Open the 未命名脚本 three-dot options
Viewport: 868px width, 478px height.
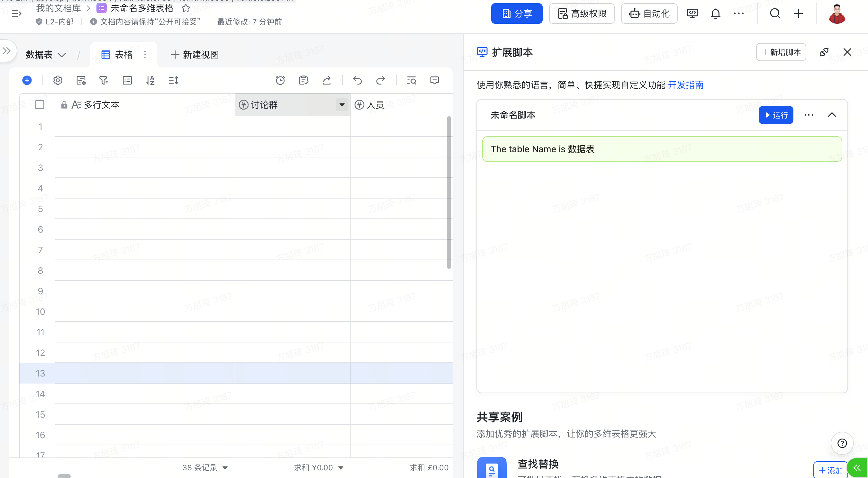click(x=809, y=115)
